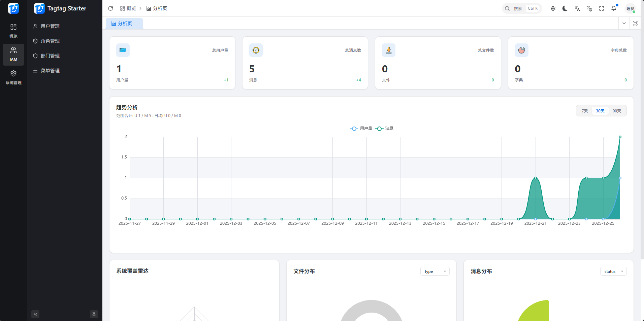Expand the tab options chevron near 分析页
Viewport: 644px width, 321px height.
[x=624, y=23]
